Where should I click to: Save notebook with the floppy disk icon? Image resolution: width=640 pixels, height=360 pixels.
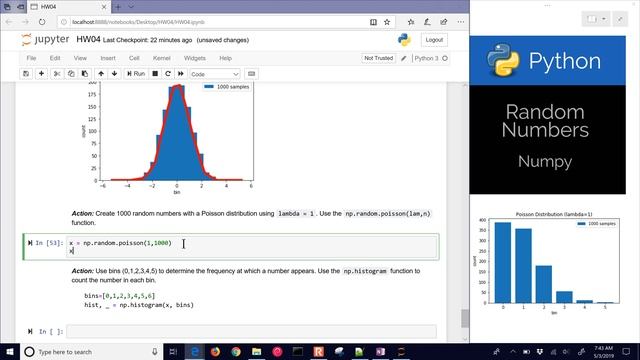[26, 74]
